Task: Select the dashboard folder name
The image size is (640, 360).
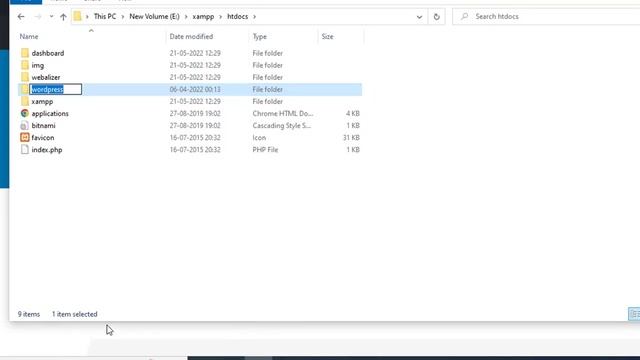Action: (x=48, y=53)
